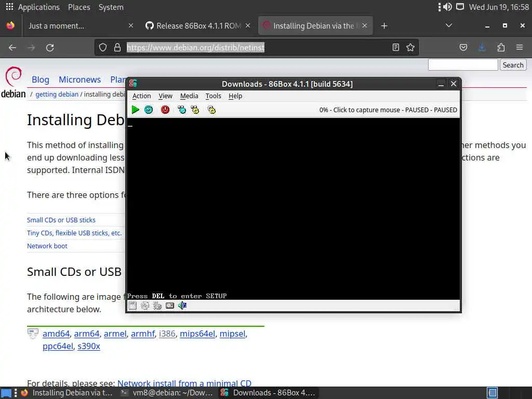Image resolution: width=532 pixels, height=399 pixels.
Task: Switch to the Release 86Box 4.1.1 ROM tab
Action: click(x=198, y=26)
